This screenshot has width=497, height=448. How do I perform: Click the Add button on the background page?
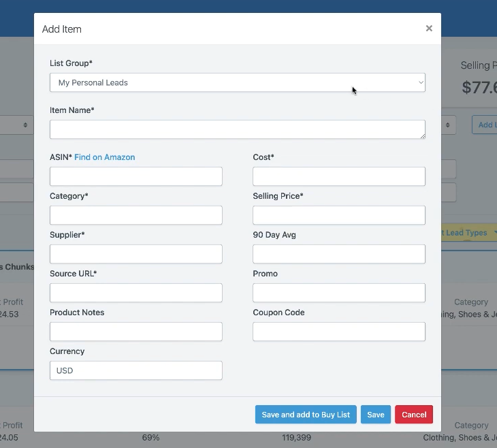[x=484, y=125]
